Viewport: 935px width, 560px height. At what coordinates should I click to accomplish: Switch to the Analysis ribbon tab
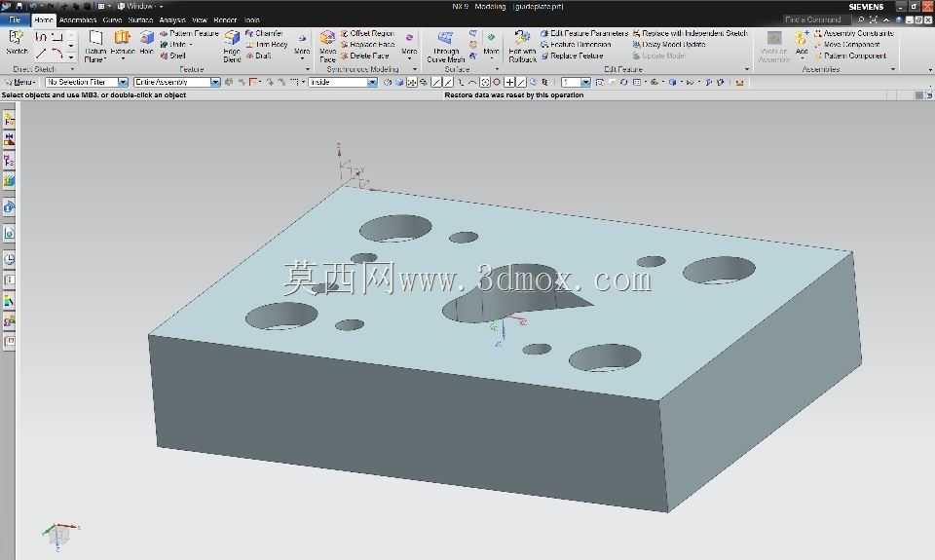[172, 19]
